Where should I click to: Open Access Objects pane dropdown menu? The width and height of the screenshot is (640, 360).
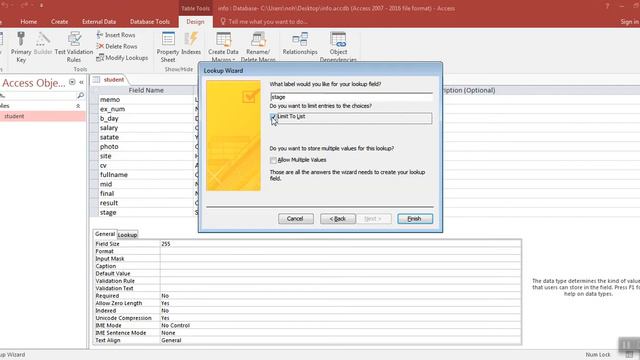72,82
